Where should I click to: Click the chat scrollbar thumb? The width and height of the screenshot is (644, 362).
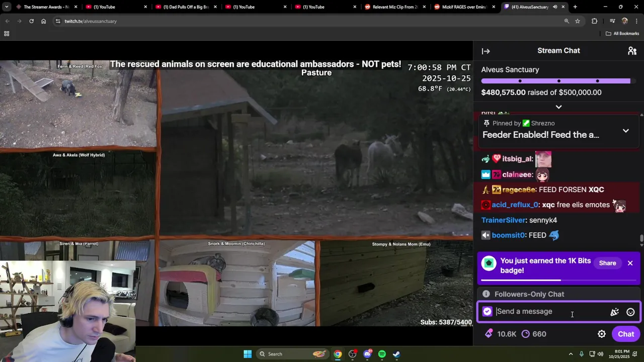click(641, 238)
